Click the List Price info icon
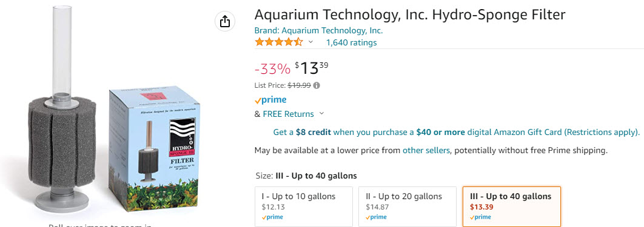Viewport: 644px width, 227px height. click(317, 85)
